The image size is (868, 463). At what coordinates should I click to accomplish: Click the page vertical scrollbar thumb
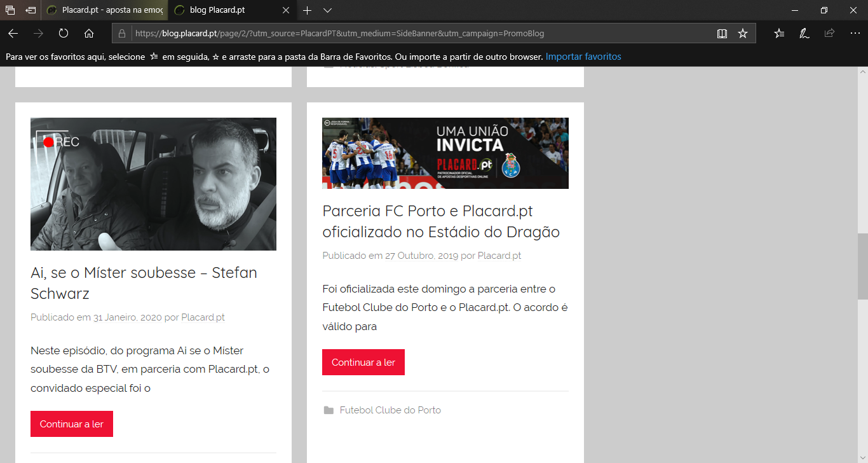coord(862,266)
